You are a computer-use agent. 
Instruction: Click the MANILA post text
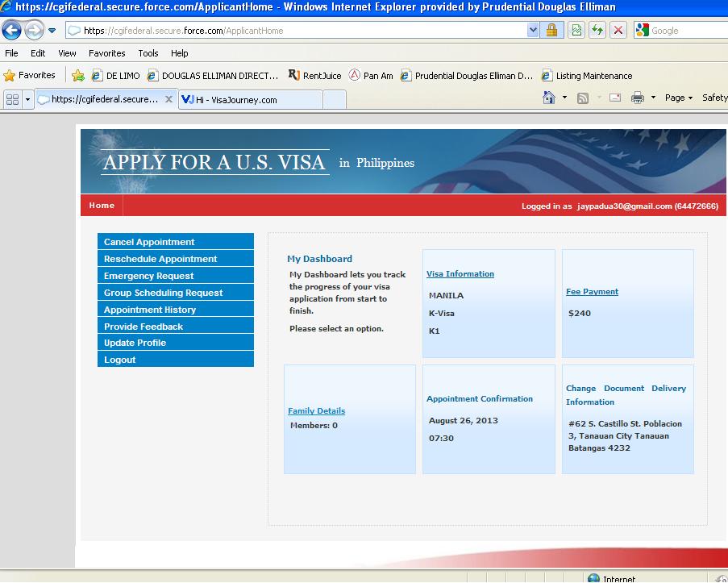446,295
